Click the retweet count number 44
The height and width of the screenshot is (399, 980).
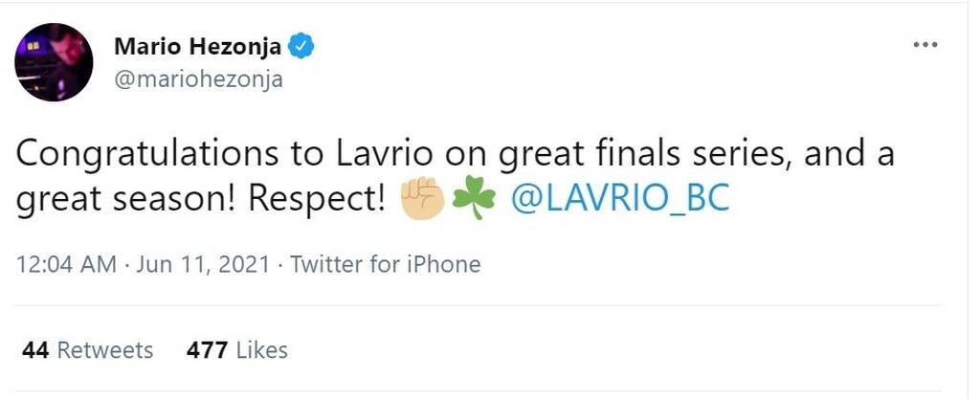pyautogui.click(x=35, y=350)
